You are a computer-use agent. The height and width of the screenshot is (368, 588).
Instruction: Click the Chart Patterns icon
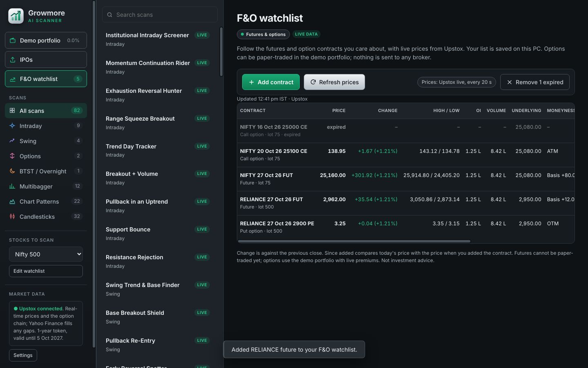12,201
